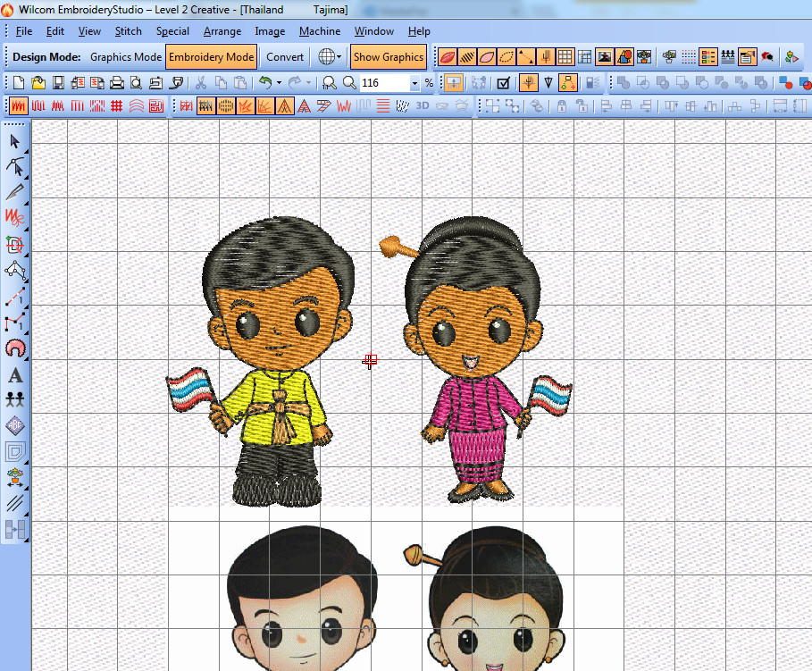Toggle Show Vectors shapes button
Image resolution: width=812 pixels, height=671 pixels.
point(624,57)
